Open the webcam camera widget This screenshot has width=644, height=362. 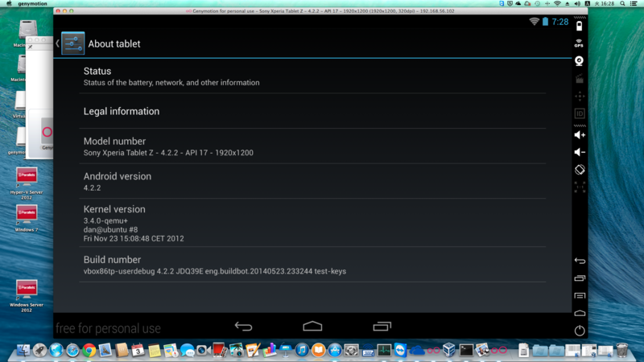point(579,61)
